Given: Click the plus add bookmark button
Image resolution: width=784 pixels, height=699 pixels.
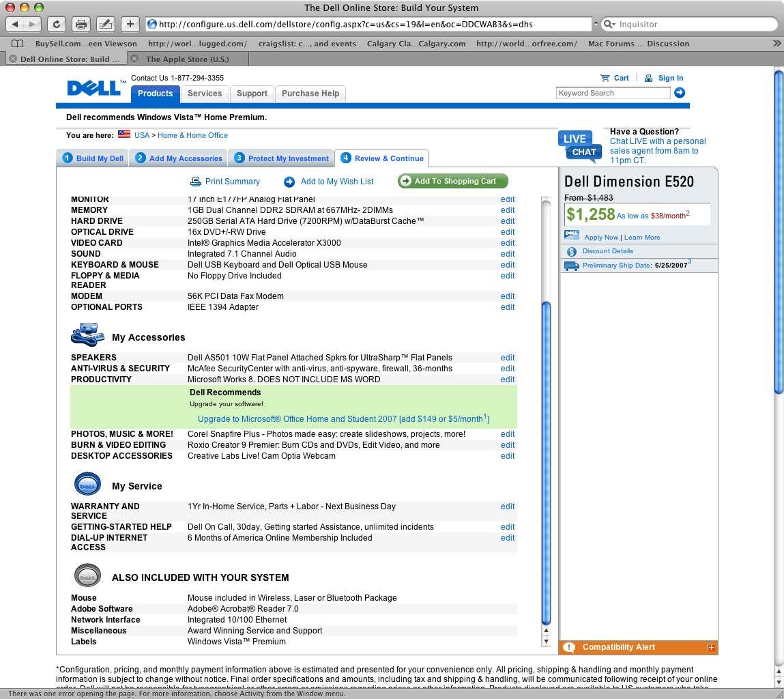Looking at the screenshot, I should 130,23.
